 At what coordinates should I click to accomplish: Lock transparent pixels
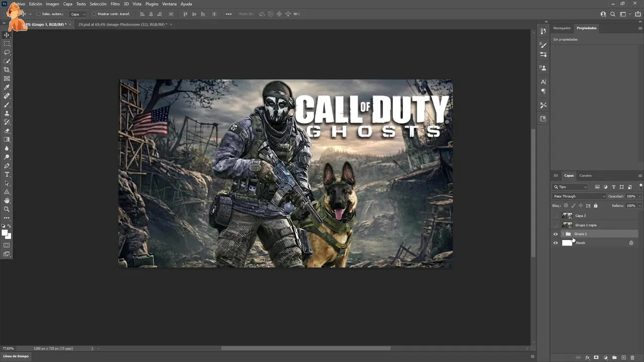coord(566,206)
